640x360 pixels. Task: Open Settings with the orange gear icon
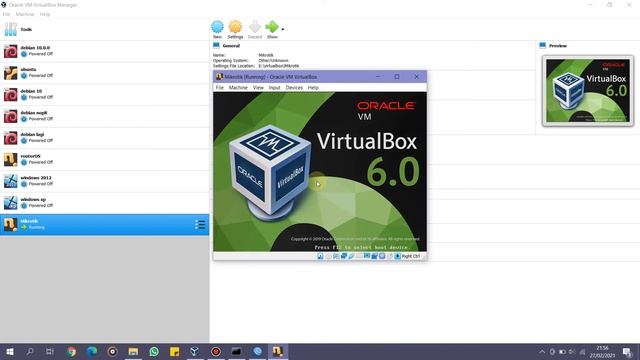coord(235,27)
